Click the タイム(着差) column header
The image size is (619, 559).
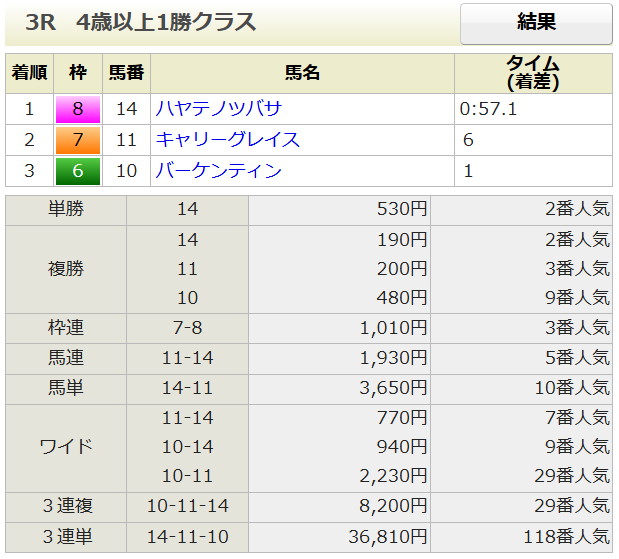[532, 73]
